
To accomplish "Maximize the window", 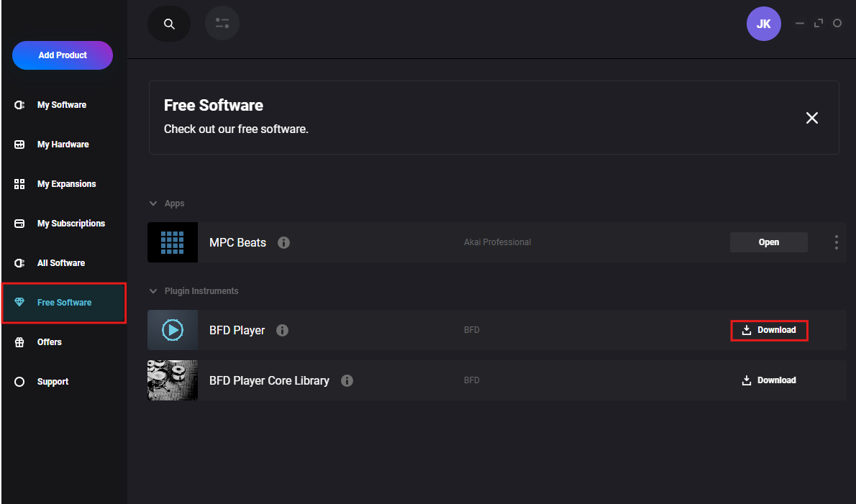I will pos(819,24).
